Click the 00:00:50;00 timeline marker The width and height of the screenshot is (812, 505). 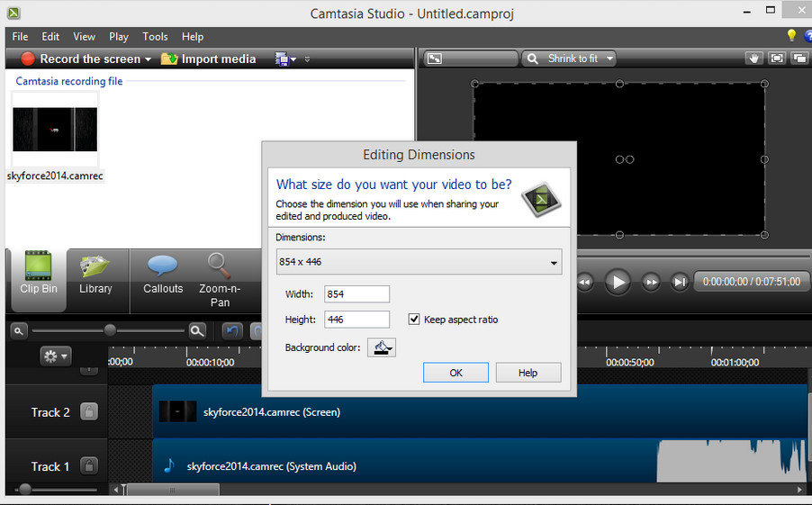[x=630, y=363]
